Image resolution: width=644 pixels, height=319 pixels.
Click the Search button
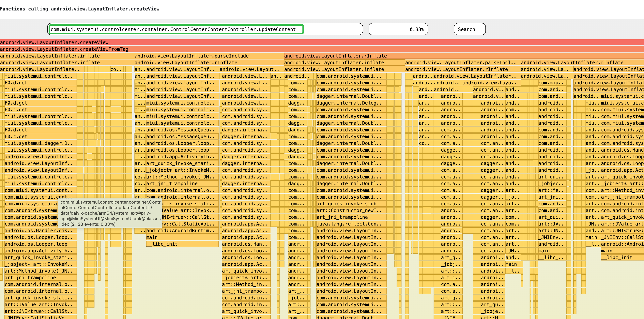(470, 29)
